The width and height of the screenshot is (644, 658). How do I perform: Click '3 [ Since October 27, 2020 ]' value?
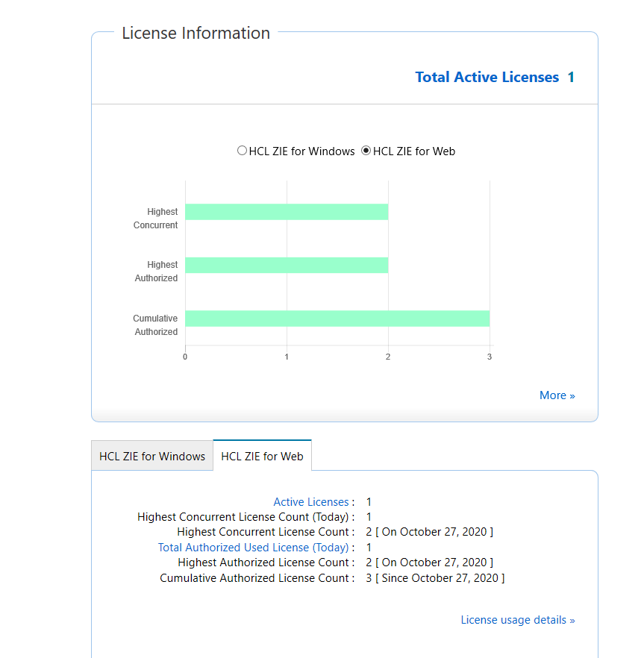[x=435, y=578]
